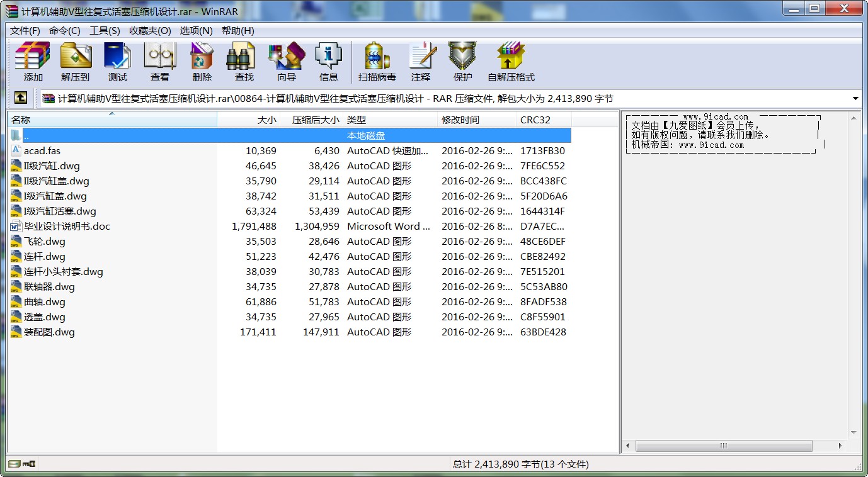Select 毕业设计说明书.doc file
The height and width of the screenshot is (477, 868).
click(x=67, y=227)
